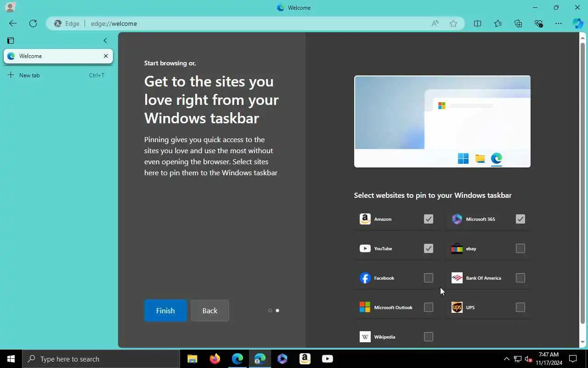The width and height of the screenshot is (588, 368).
Task: Close the Welcome tab
Action: 106,56
